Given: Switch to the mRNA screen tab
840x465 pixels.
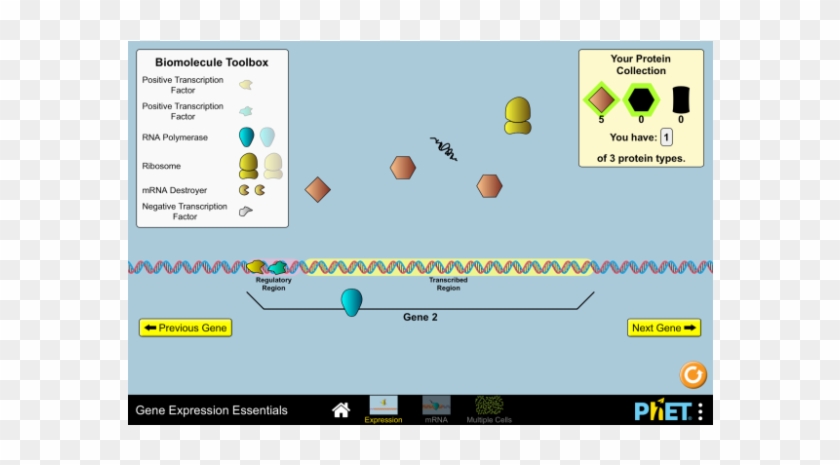Looking at the screenshot, I should pyautogui.click(x=436, y=410).
